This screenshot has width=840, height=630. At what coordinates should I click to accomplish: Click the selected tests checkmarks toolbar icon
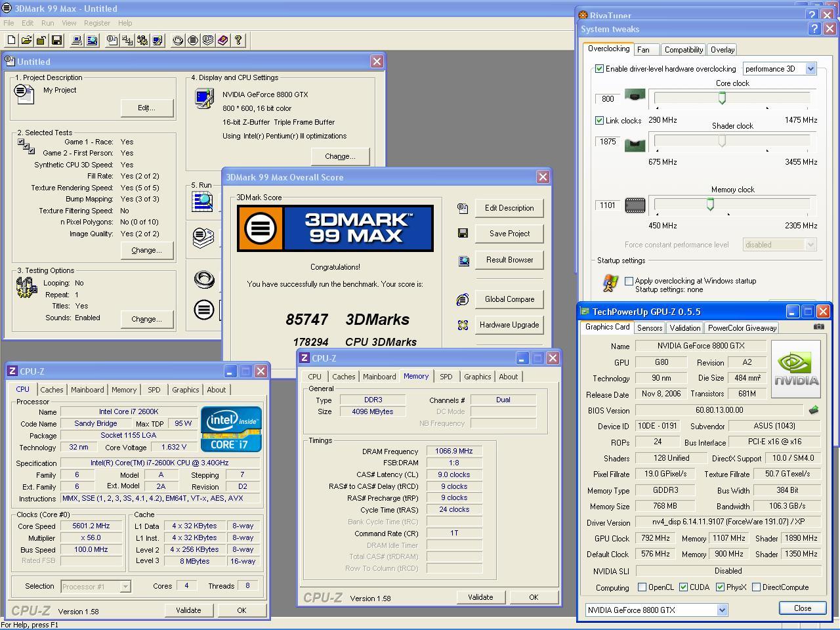tap(127, 40)
